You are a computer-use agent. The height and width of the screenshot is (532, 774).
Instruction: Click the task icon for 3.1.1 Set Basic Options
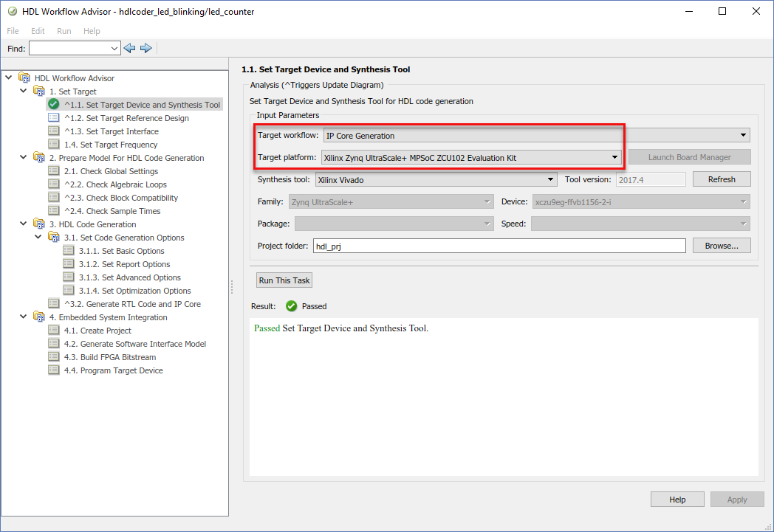point(69,251)
